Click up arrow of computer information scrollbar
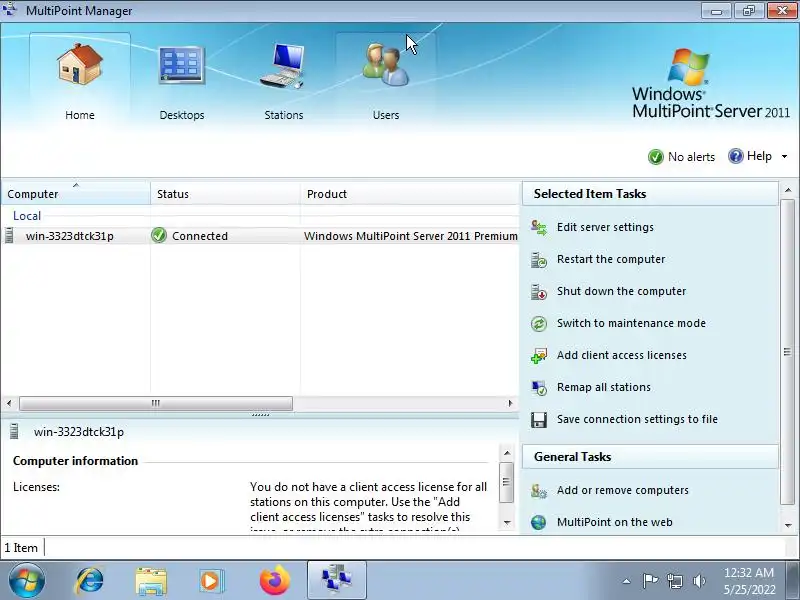Screen dimensions: 800x600 [507, 453]
